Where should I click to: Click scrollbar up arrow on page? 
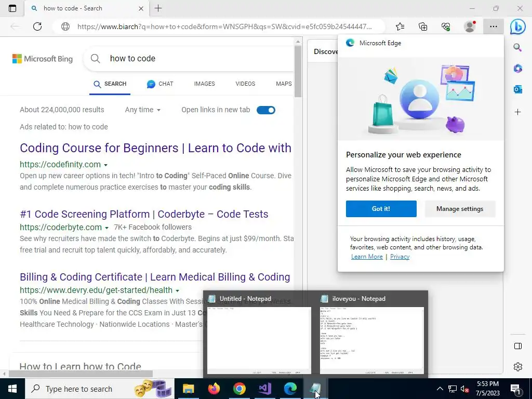[x=298, y=42]
